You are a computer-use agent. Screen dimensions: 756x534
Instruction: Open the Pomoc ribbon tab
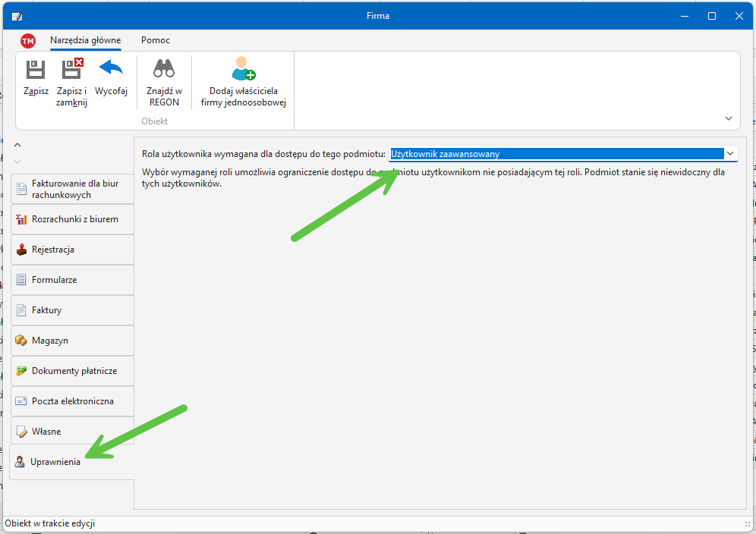156,40
